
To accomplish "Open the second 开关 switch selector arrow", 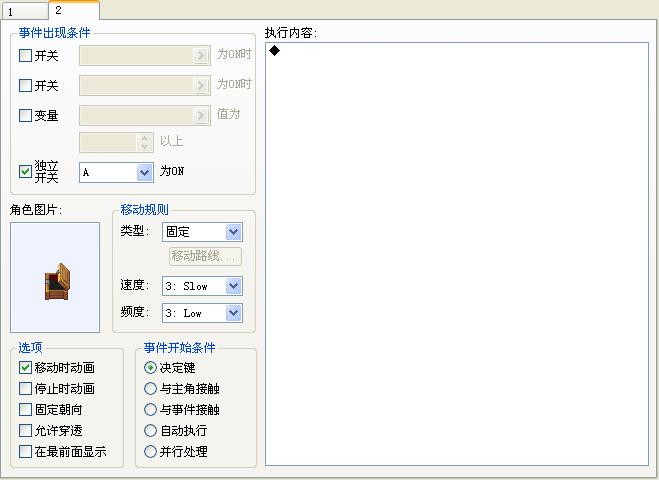I will (201, 85).
